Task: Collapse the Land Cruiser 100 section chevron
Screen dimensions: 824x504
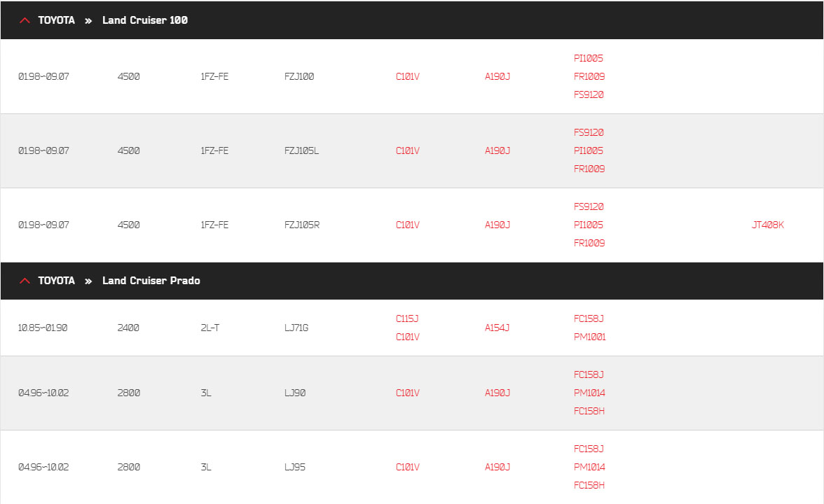Action: [x=25, y=20]
